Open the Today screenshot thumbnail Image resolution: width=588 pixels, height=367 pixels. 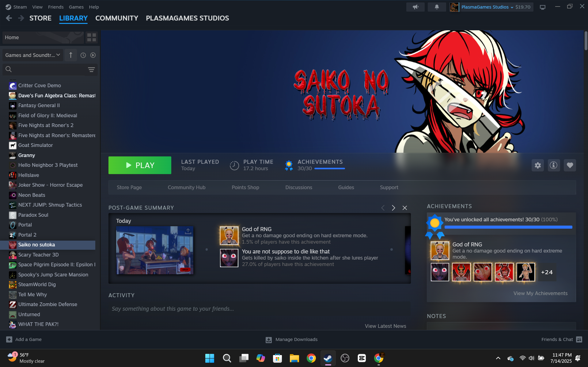pos(154,250)
